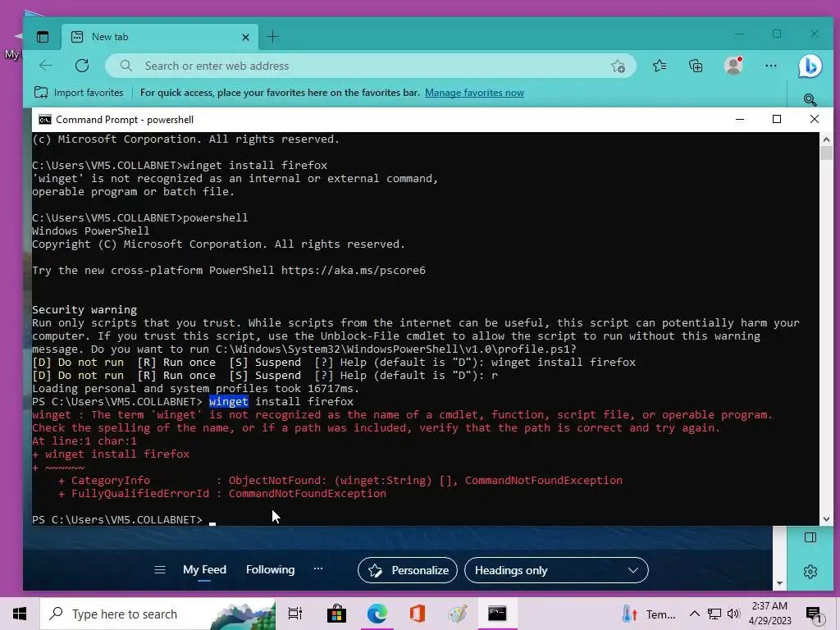Open network status tray icon
Image resolution: width=840 pixels, height=630 pixels.
(714, 614)
